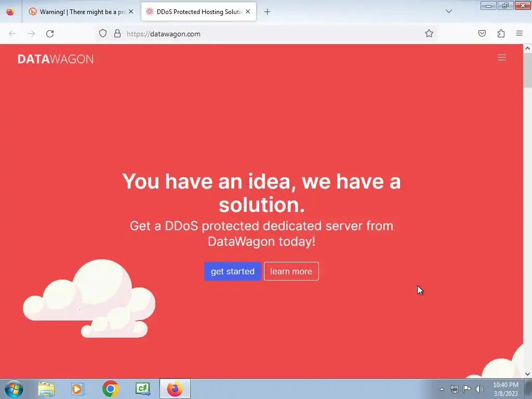The image size is (532, 399).
Task: Select the DDoS Protected Hosting Solutions tab
Action: click(198, 12)
